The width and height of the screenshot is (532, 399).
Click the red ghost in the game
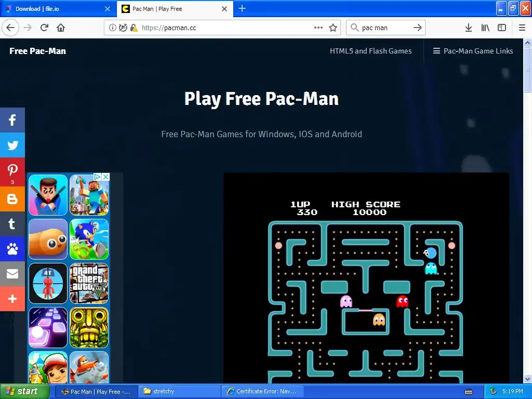[403, 301]
